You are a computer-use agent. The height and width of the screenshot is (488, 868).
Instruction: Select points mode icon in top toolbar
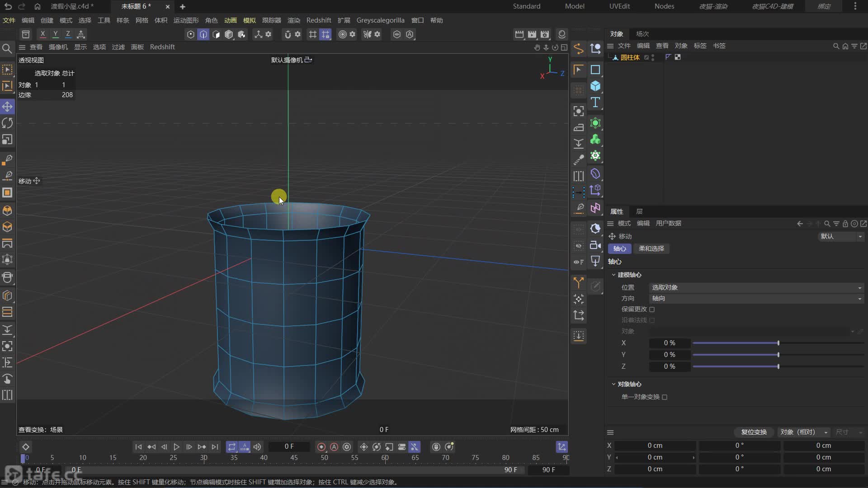pos(191,34)
